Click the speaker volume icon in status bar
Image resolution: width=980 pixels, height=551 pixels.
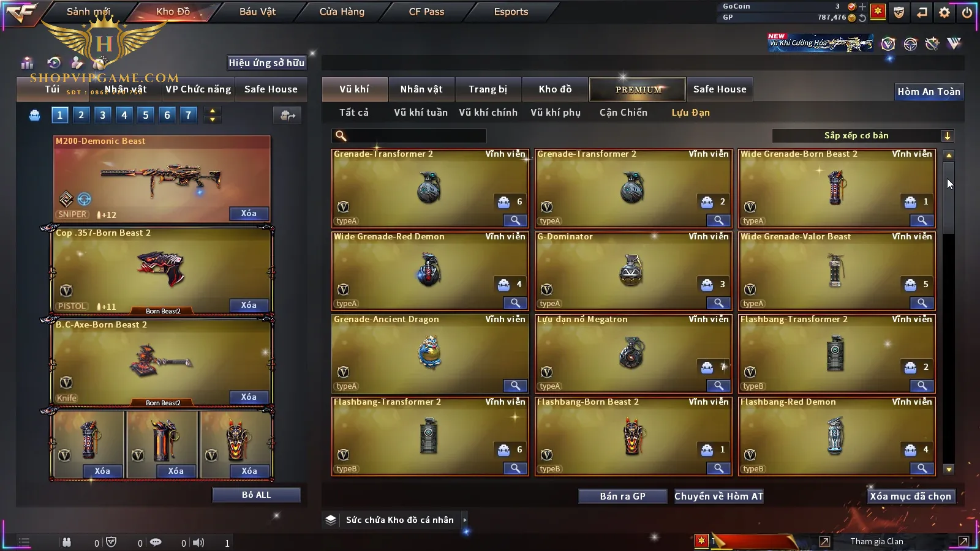click(x=198, y=542)
